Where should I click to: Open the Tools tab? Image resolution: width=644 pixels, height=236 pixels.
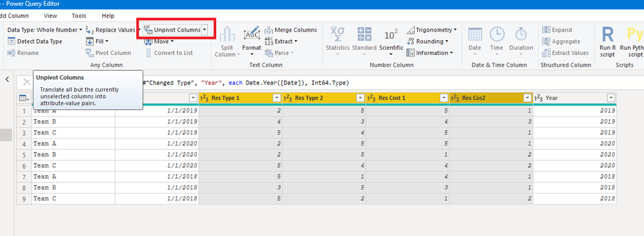click(x=79, y=16)
